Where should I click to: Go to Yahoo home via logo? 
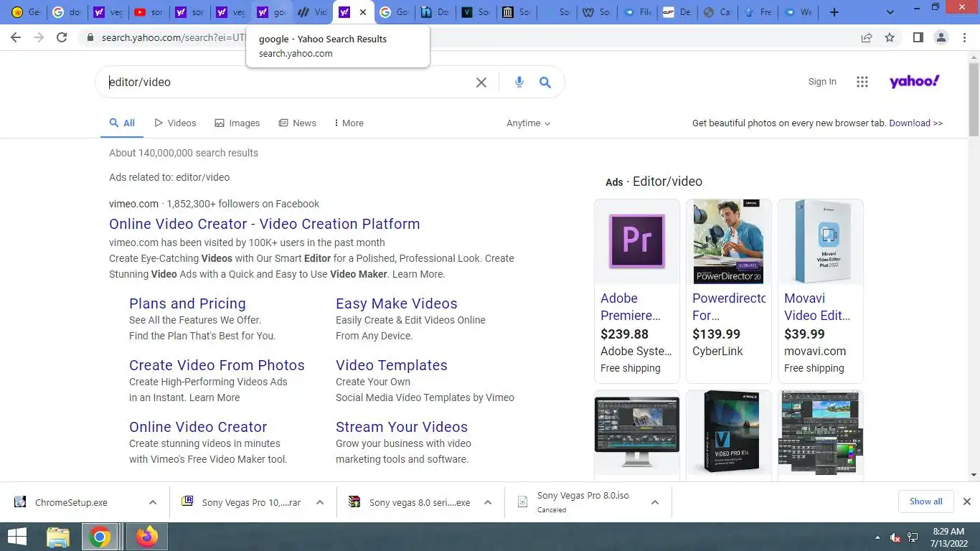pyautogui.click(x=914, y=82)
